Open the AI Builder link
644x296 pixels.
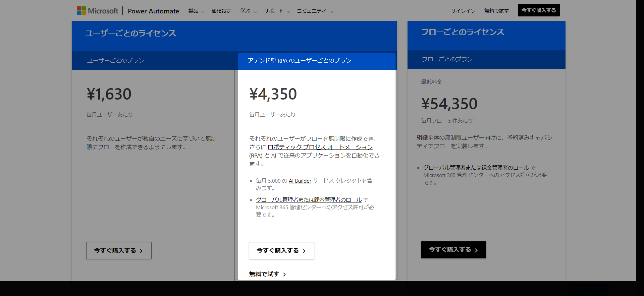[300, 181]
